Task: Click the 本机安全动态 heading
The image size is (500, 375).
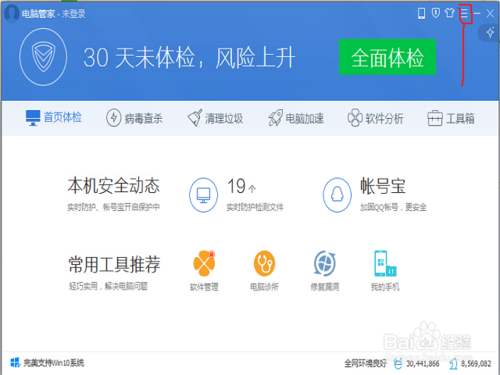Action: tap(114, 186)
